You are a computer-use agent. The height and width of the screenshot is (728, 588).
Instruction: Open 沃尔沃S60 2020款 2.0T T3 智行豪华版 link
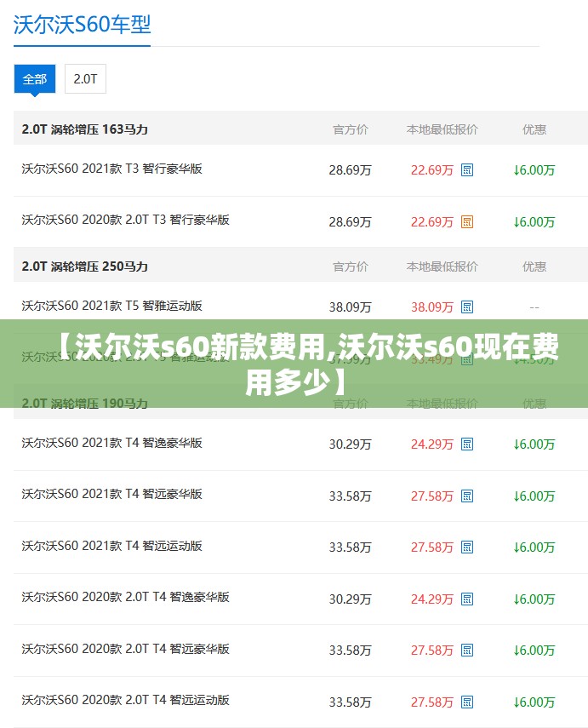(125, 220)
